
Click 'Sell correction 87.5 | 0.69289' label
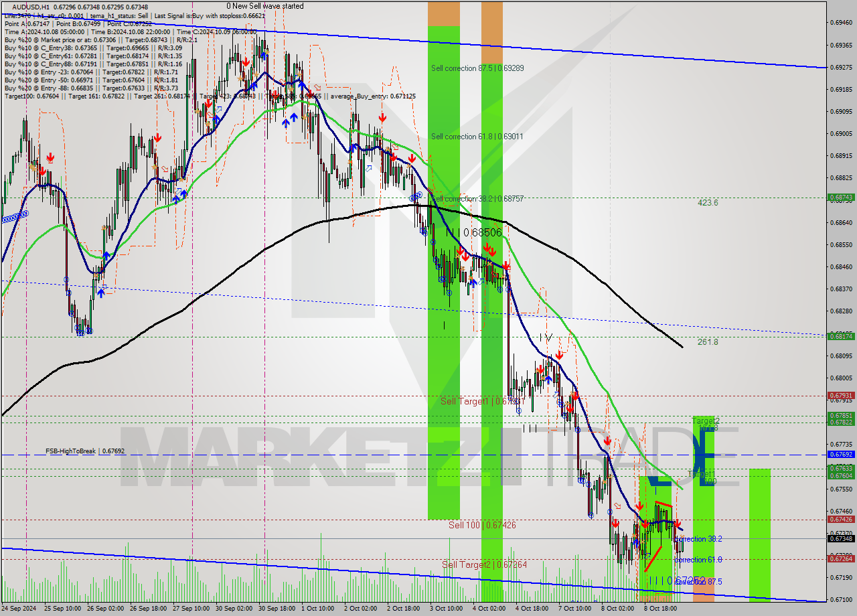477,68
